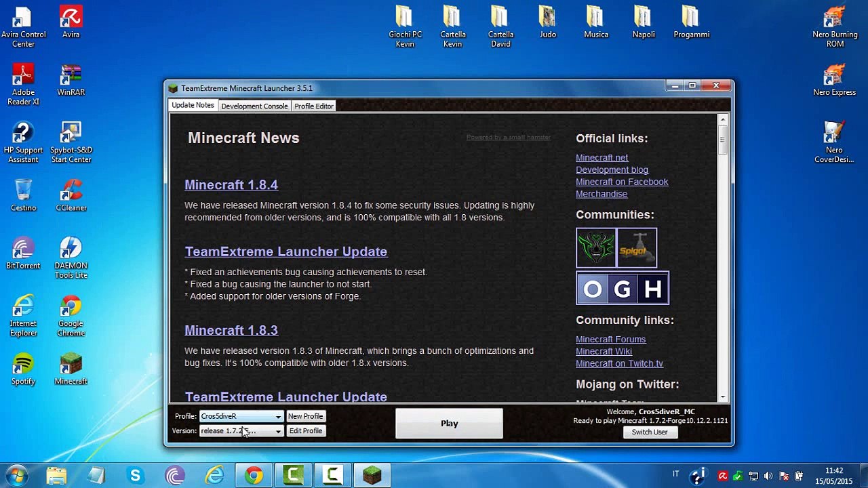Expand the Profile dropdown showing Cros5diveR
Viewport: 868px width, 488px height.
point(241,416)
